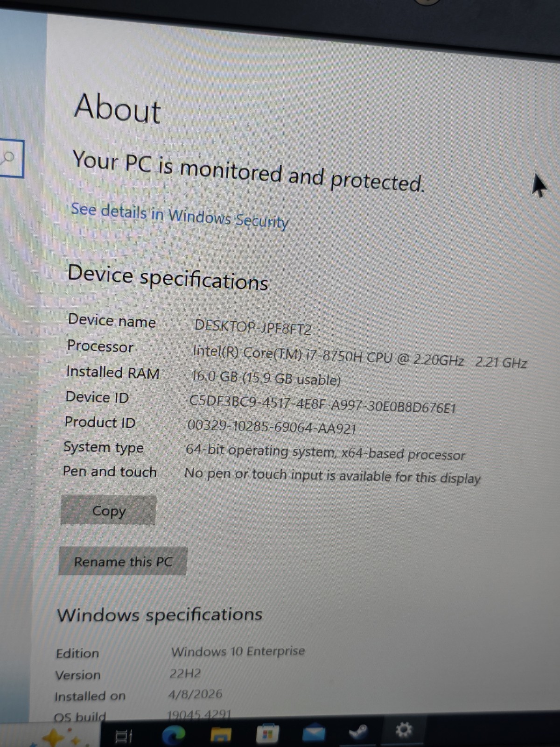
Task: Click the About page title
Action: (x=118, y=108)
